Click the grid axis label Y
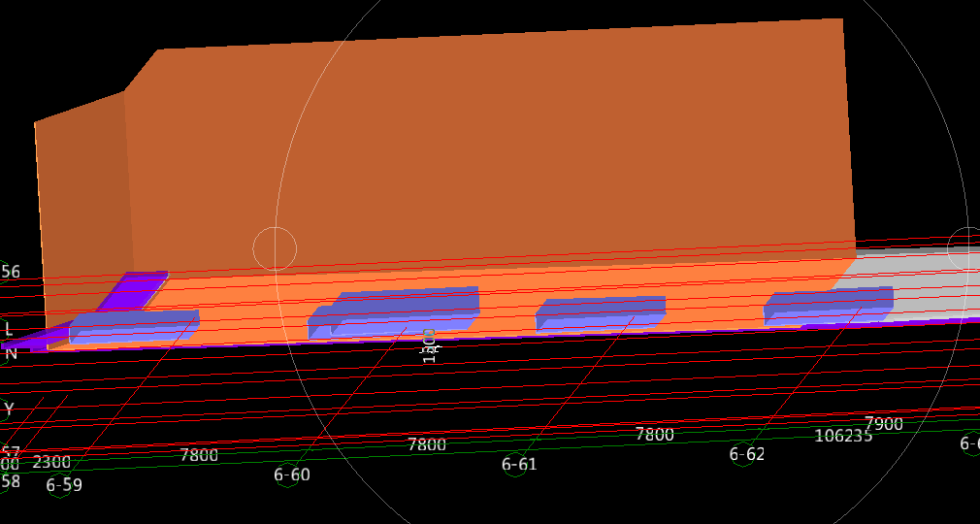Screen dimensions: 980x524 pos(9,410)
